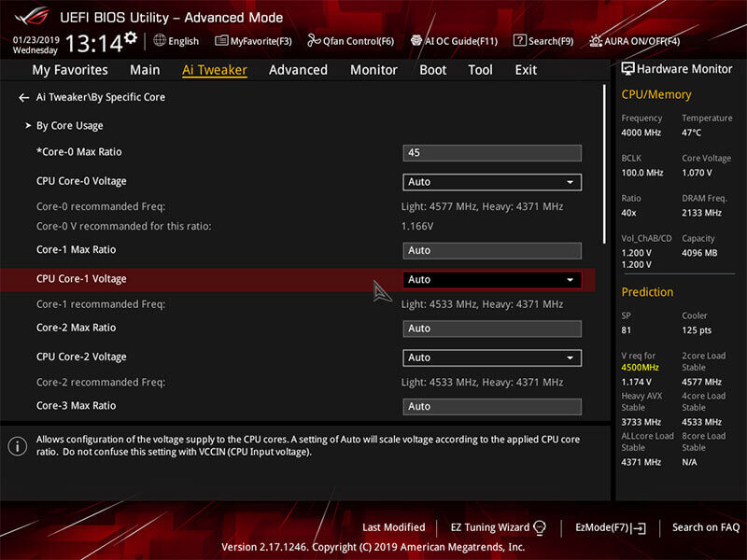The width and height of the screenshot is (747, 560).
Task: Launch EZ Tuning Wizard
Action: click(498, 527)
